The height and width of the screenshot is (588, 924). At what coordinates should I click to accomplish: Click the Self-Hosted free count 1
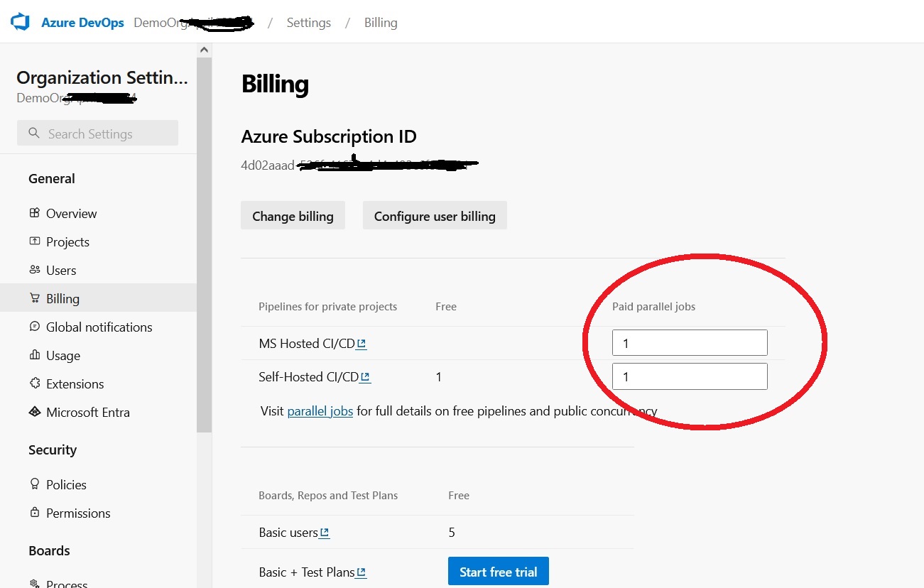click(439, 377)
